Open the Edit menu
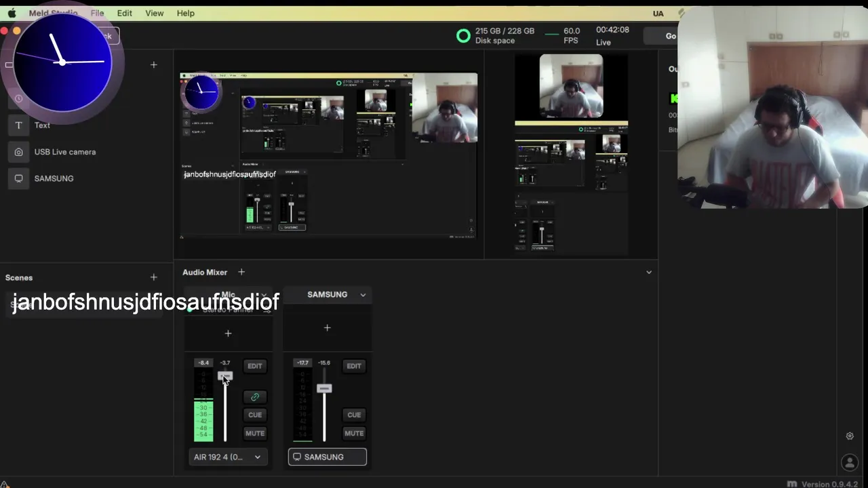Viewport: 868px width, 488px height. coord(125,13)
